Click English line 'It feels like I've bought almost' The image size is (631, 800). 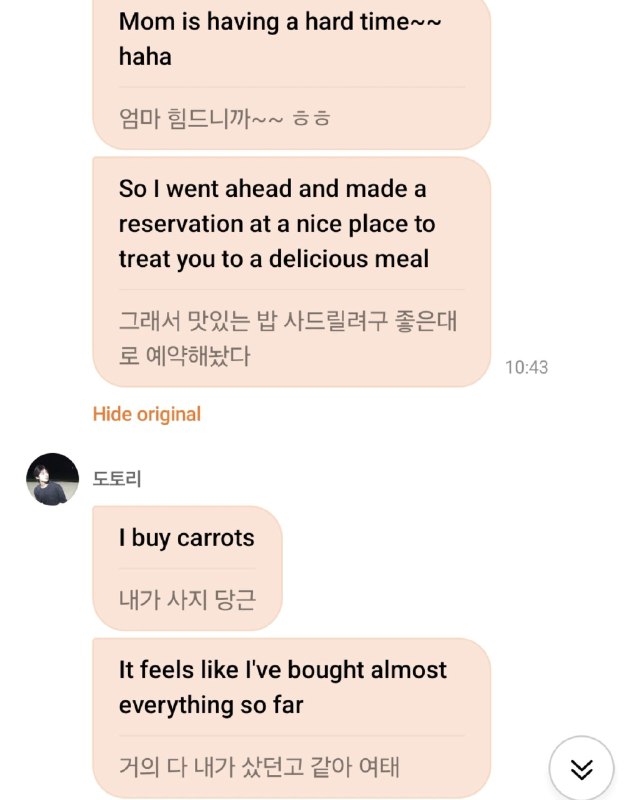[x=283, y=670]
